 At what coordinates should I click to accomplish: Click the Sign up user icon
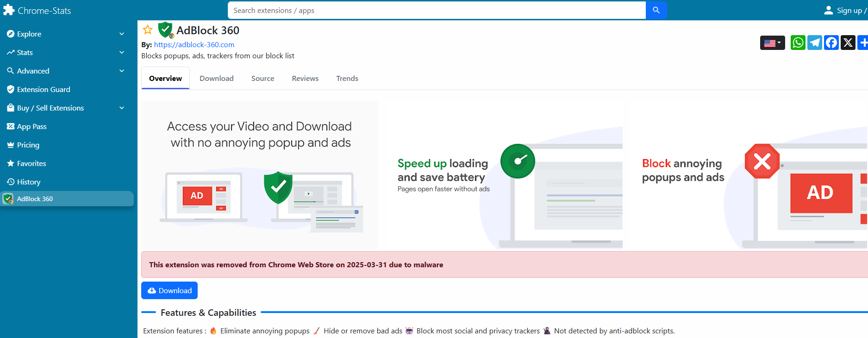click(x=829, y=10)
